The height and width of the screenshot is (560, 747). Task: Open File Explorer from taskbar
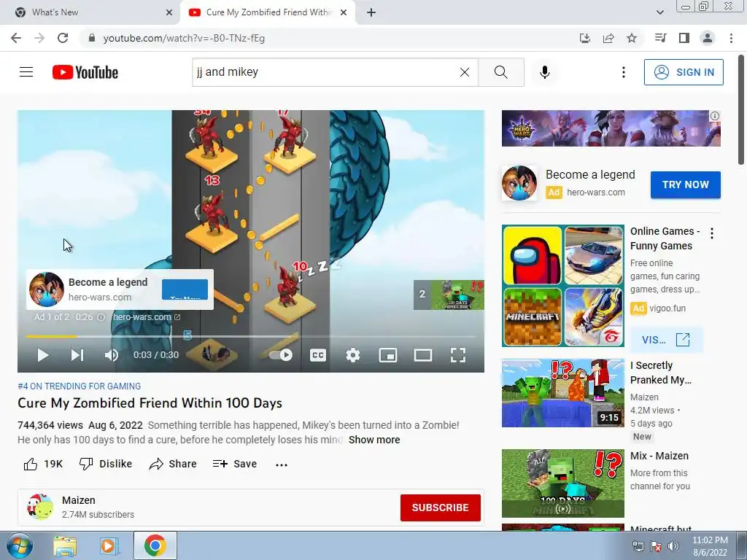click(65, 545)
